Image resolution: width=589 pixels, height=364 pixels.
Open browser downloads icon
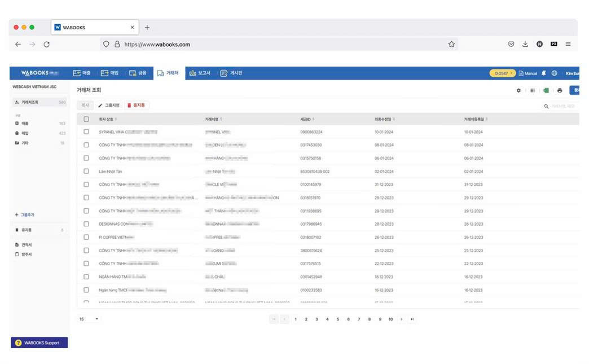click(525, 45)
